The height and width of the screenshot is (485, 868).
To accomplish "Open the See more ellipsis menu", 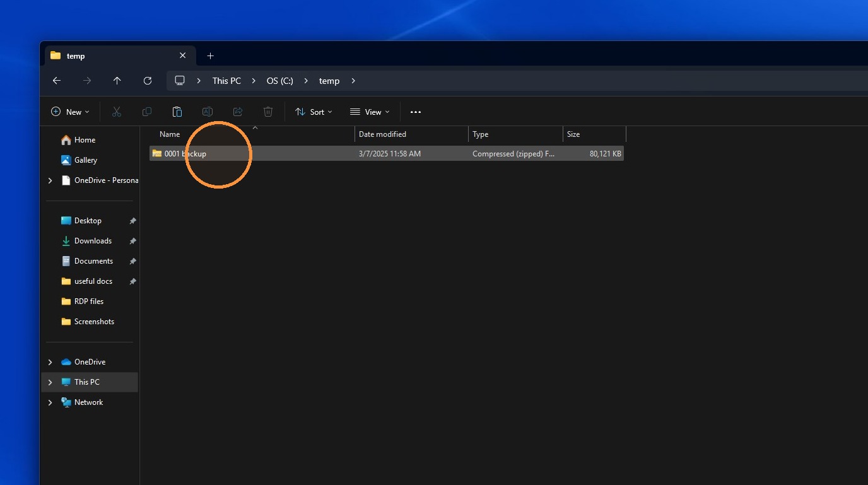I will pos(416,112).
